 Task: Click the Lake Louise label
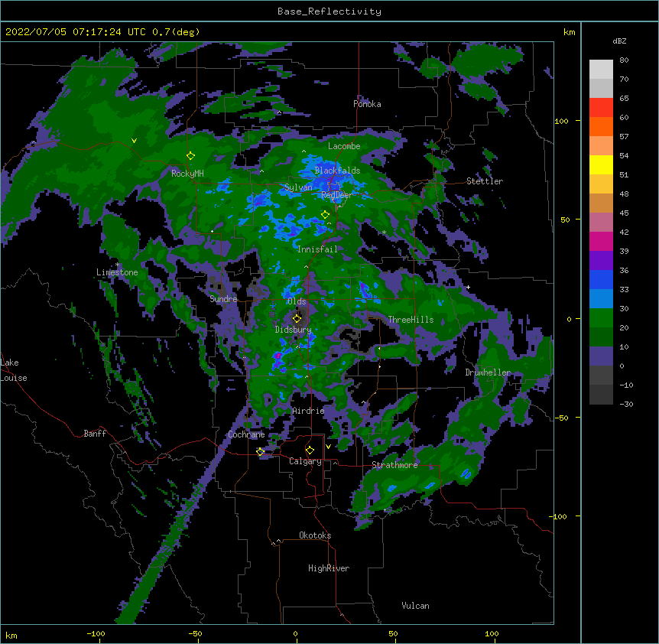point(14,370)
